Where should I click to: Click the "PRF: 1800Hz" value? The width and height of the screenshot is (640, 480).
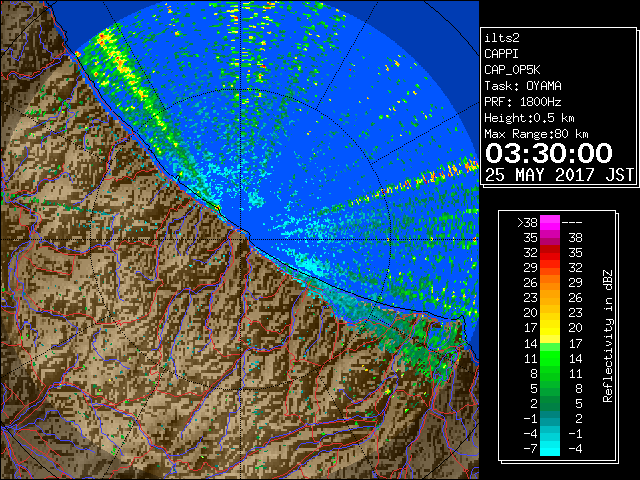tap(523, 102)
